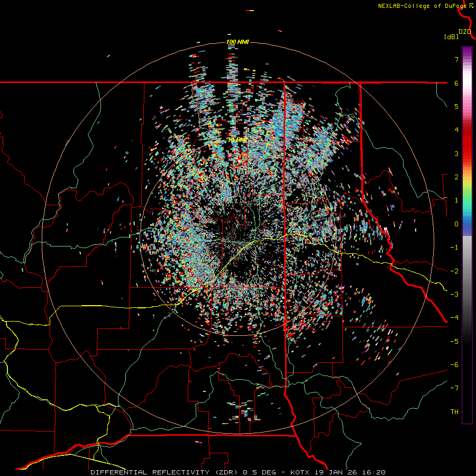Click the "TH" threshold label on scale
The width and height of the screenshot is (476, 476).
tap(454, 412)
